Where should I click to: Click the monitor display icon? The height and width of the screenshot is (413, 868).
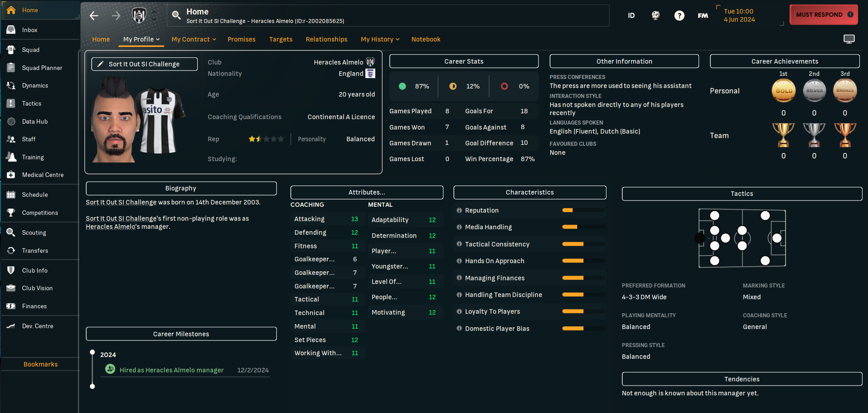[849, 39]
